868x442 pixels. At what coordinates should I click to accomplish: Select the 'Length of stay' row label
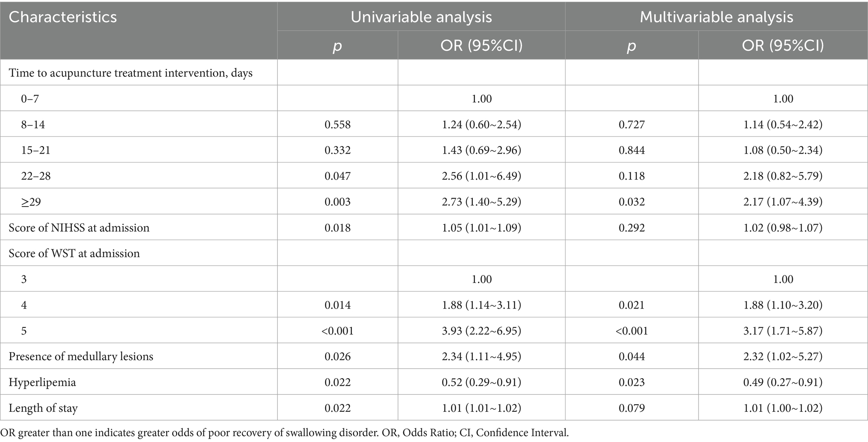(43, 408)
